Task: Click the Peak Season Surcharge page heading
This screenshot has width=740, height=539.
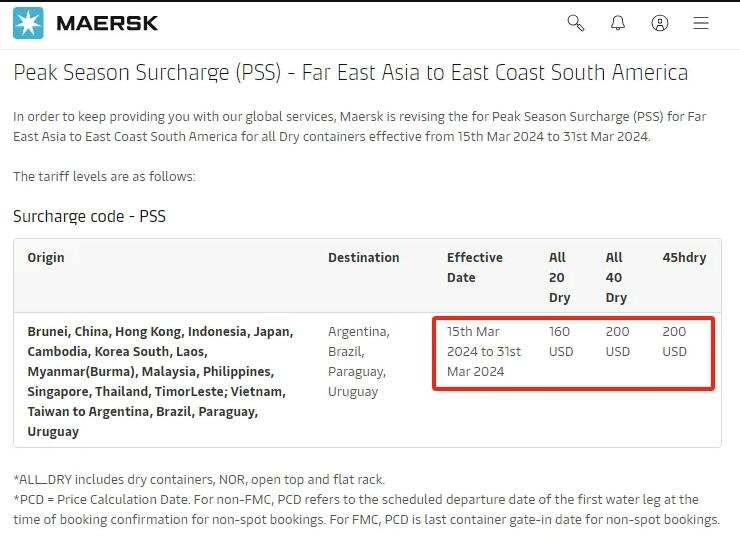Action: click(350, 73)
